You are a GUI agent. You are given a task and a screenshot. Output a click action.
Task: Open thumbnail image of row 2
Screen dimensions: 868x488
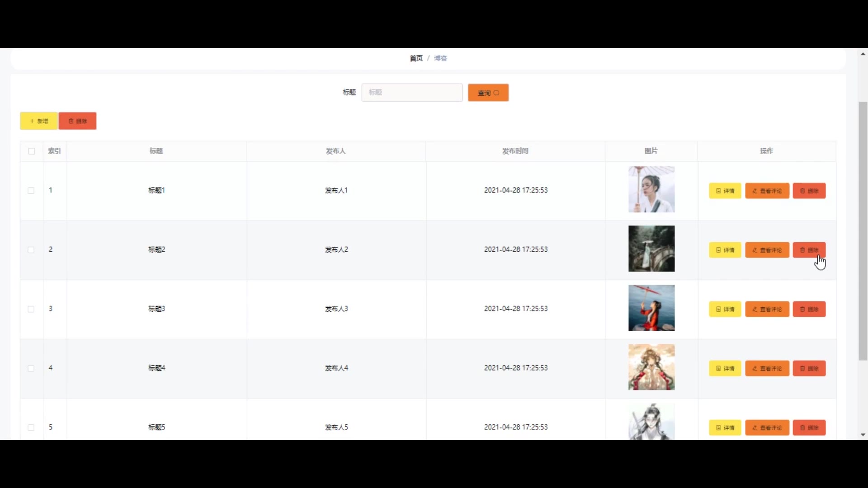651,249
